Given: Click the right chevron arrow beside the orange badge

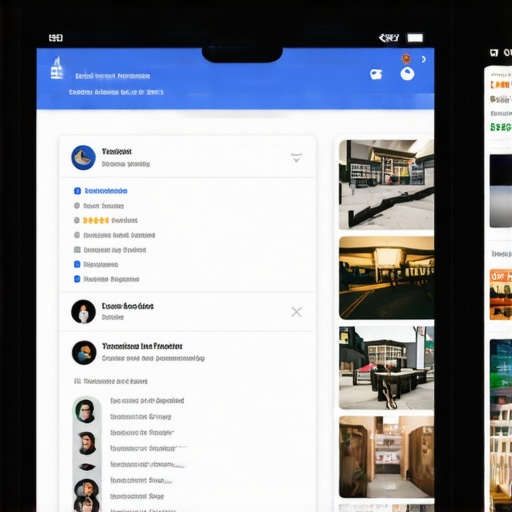Looking at the screenshot, I should [424, 59].
